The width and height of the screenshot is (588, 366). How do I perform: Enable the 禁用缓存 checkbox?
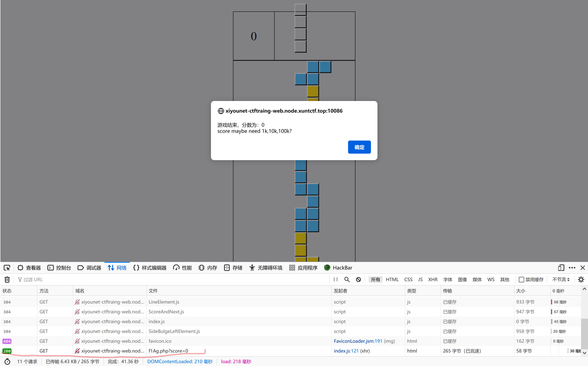coord(521,279)
